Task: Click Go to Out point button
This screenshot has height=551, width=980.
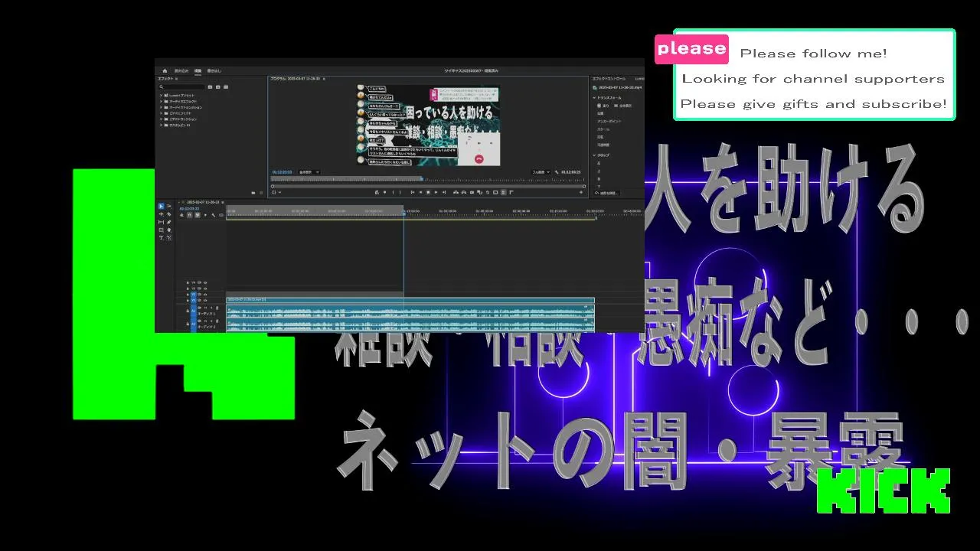Action: (x=443, y=192)
